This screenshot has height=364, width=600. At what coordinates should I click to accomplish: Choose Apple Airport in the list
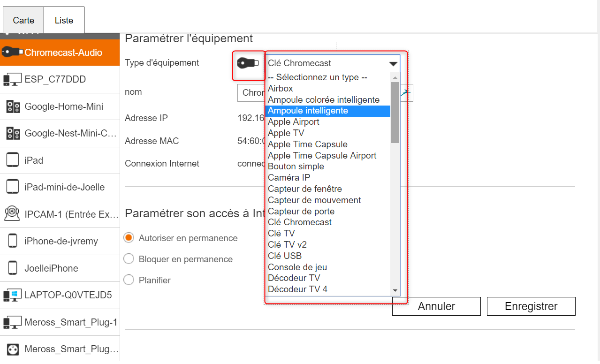[x=328, y=122]
